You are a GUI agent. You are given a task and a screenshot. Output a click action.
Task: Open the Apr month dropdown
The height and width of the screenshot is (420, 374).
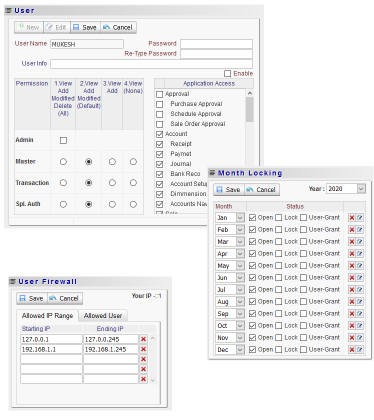tap(240, 254)
